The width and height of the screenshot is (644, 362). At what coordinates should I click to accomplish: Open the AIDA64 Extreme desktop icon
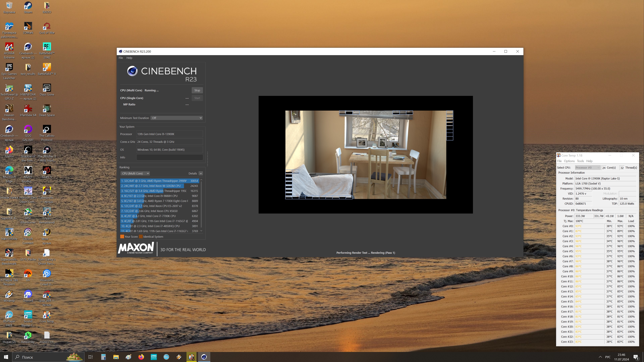(9, 47)
